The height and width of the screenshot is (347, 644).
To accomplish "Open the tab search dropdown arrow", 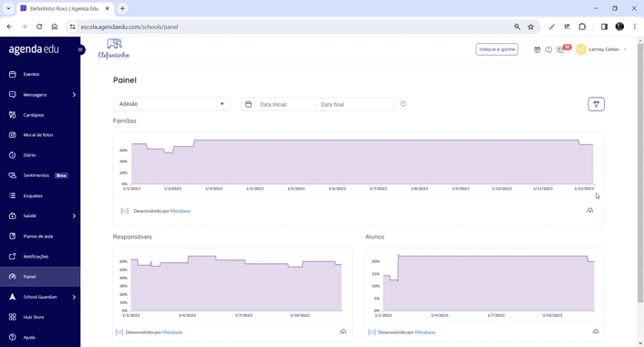I will [x=8, y=8].
